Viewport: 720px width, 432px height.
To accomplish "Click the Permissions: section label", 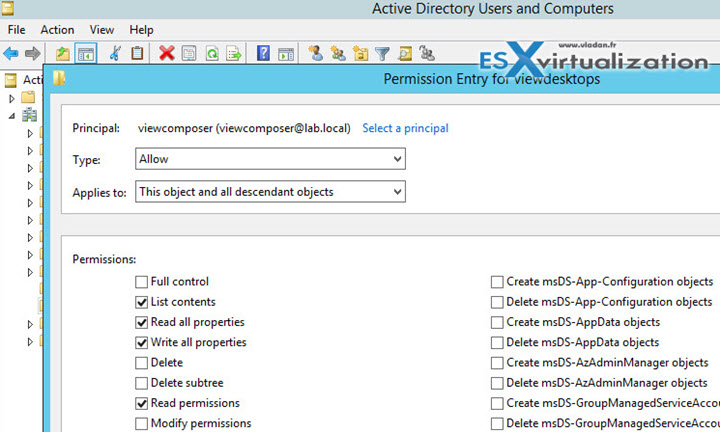I will (104, 259).
